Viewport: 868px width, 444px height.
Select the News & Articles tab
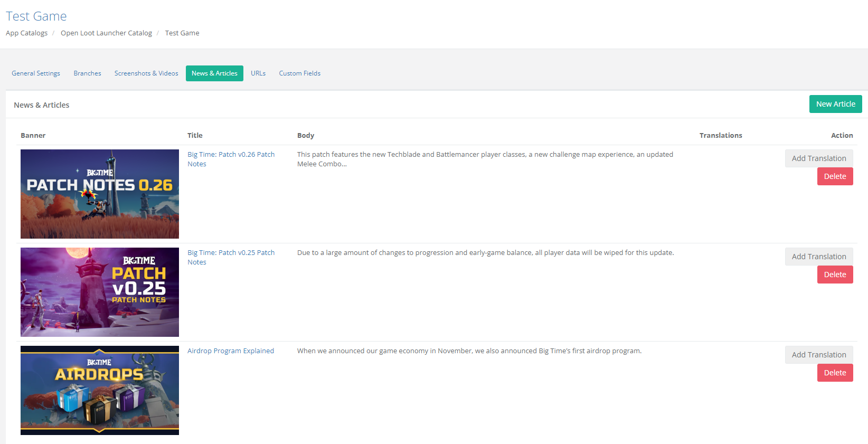click(x=214, y=73)
